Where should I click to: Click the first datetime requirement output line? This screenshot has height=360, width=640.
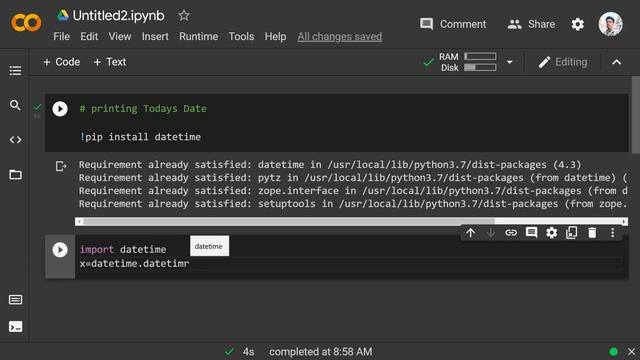coord(330,165)
